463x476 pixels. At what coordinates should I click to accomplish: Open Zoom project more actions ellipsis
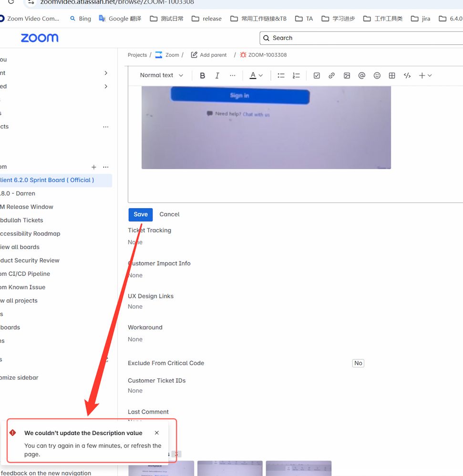pos(105,167)
